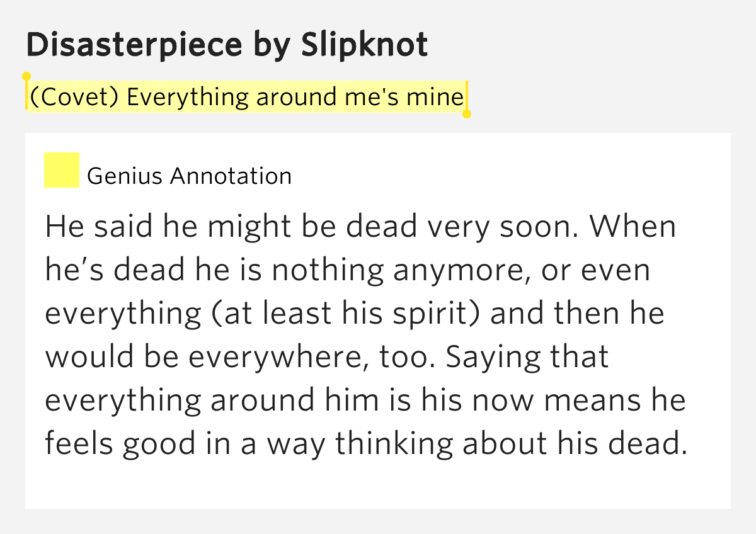Select the highlighted lyric "Everything around me's mine"
The width and height of the screenshot is (756, 534).
coord(295,97)
